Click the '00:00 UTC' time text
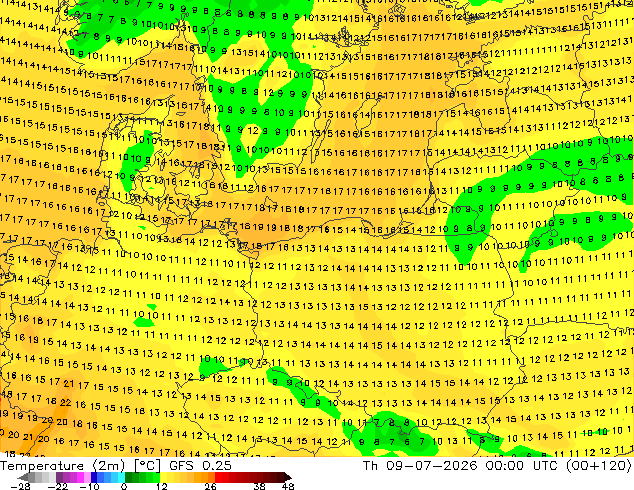The image size is (634, 490). (520, 466)
